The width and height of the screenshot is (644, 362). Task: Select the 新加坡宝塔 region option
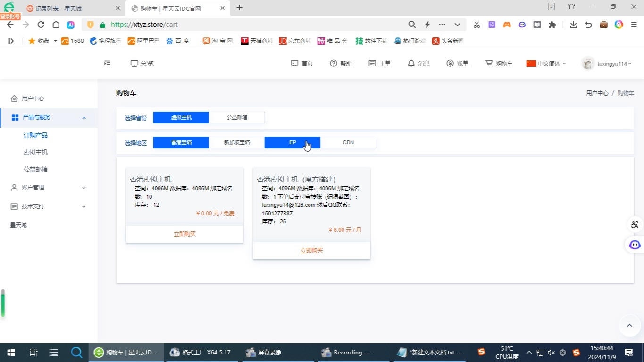coord(236,142)
